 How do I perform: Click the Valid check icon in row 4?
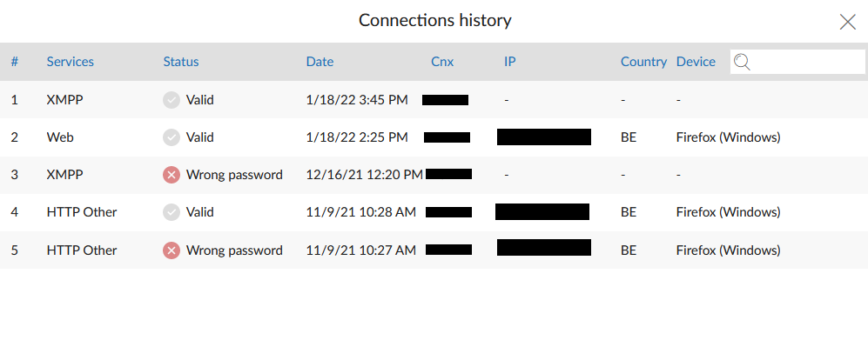172,212
